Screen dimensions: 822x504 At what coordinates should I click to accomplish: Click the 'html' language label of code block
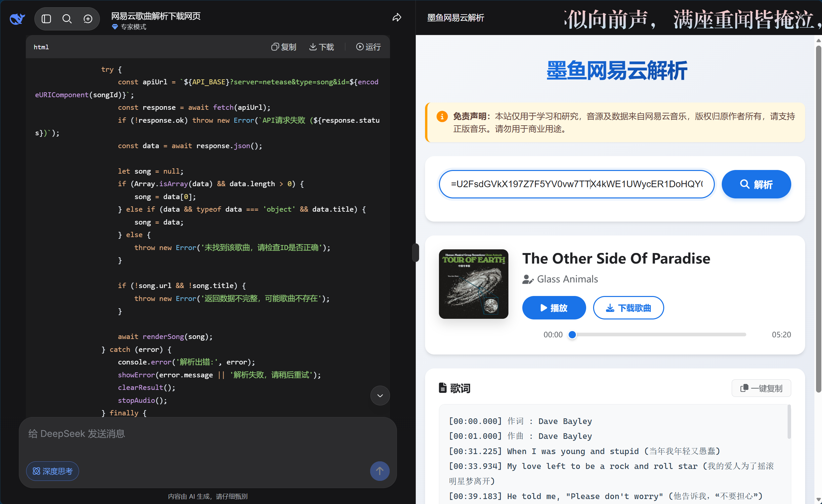click(x=41, y=47)
